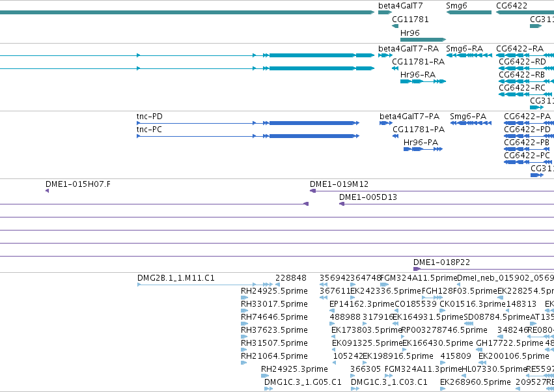Select the CG11781 gene label
Image resolution: width=554 pixels, height=392 pixels.
pyautogui.click(x=410, y=20)
